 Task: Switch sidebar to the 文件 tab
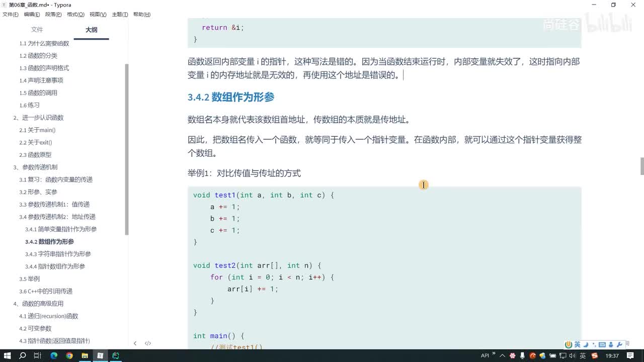[37, 30]
